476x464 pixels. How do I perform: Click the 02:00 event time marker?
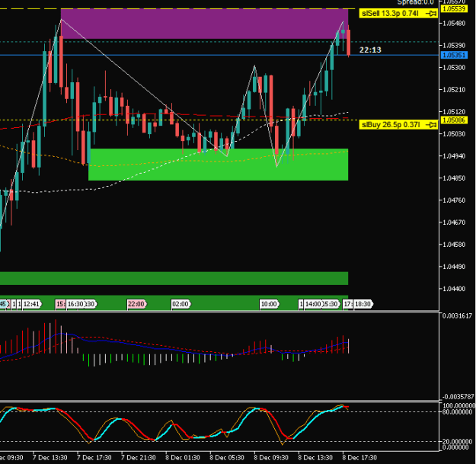180,304
